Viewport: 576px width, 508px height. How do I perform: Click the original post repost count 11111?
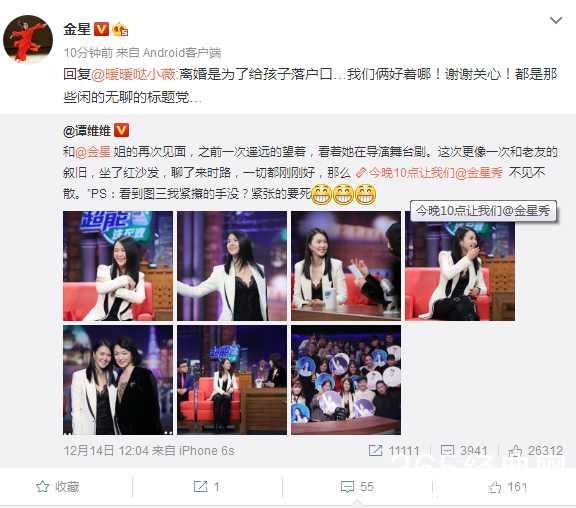(394, 451)
